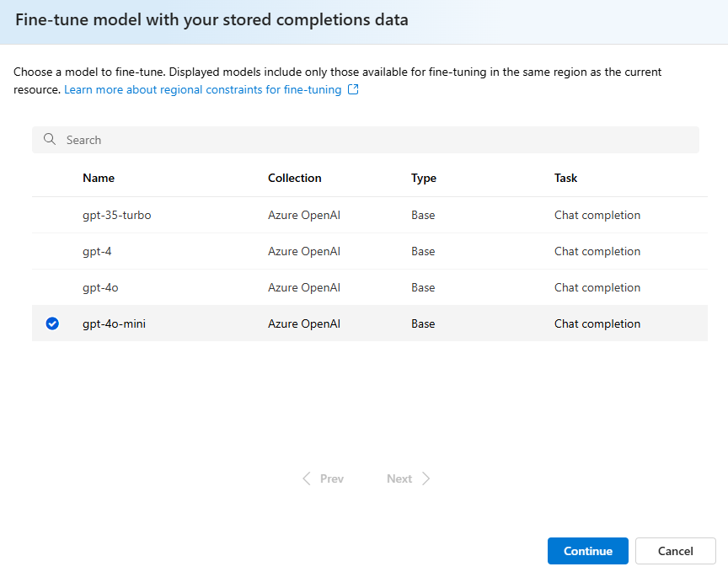Go to previous page with Prev
This screenshot has height=572, width=728.
[x=331, y=478]
